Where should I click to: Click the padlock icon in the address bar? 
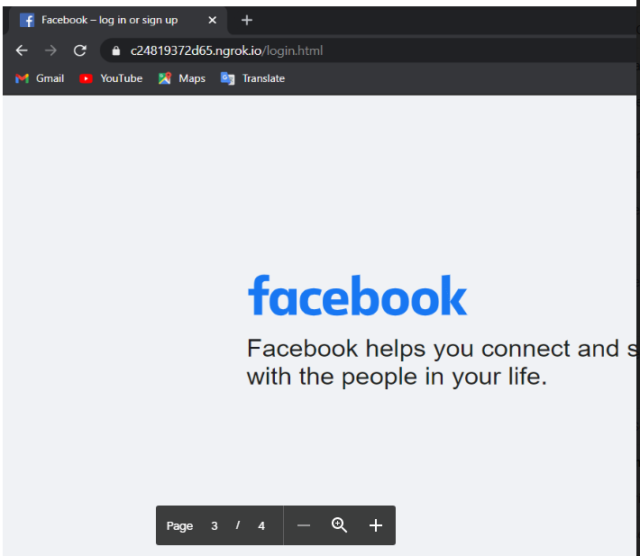(116, 51)
